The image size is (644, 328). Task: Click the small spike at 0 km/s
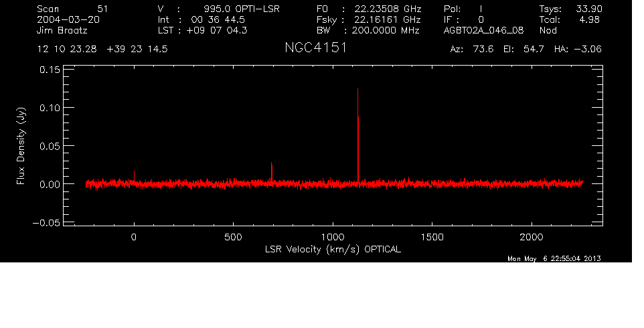(135, 176)
